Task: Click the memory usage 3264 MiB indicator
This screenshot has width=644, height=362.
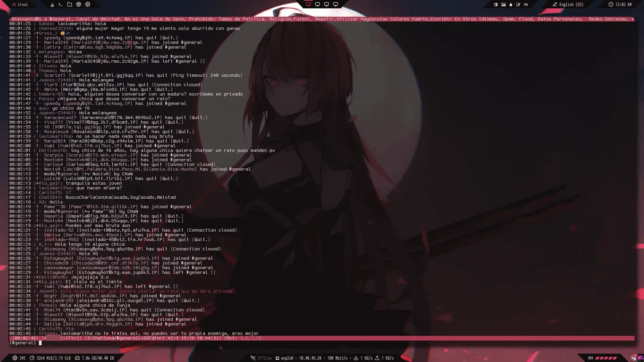Action: tap(50, 358)
